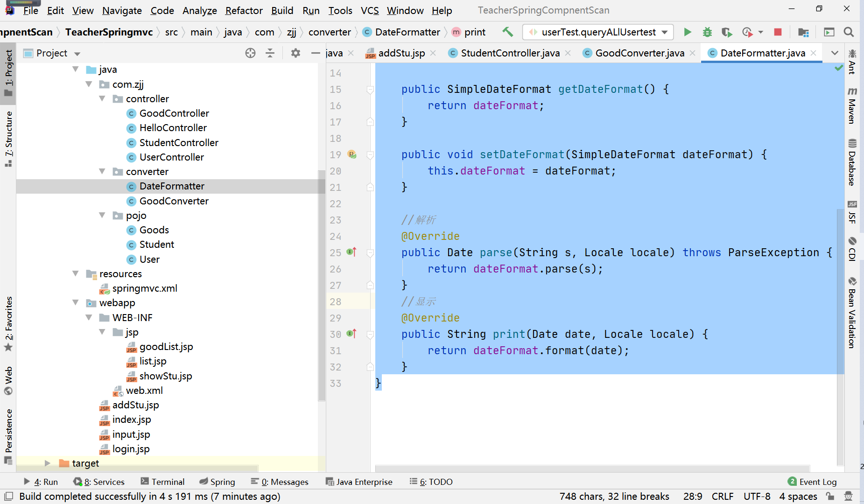Open the CDI tool window
864x504 pixels.
[x=852, y=249]
